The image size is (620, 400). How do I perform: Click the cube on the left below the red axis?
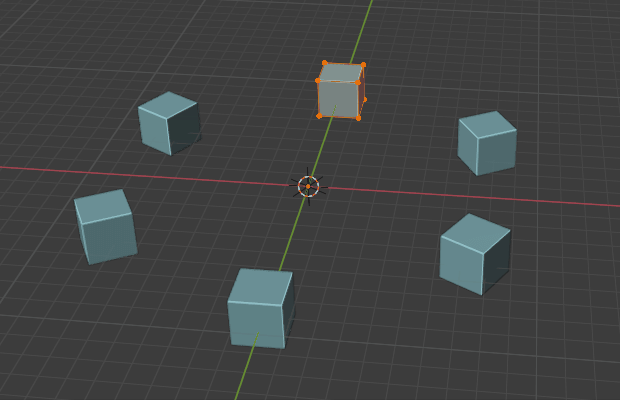pyautogui.click(x=106, y=226)
